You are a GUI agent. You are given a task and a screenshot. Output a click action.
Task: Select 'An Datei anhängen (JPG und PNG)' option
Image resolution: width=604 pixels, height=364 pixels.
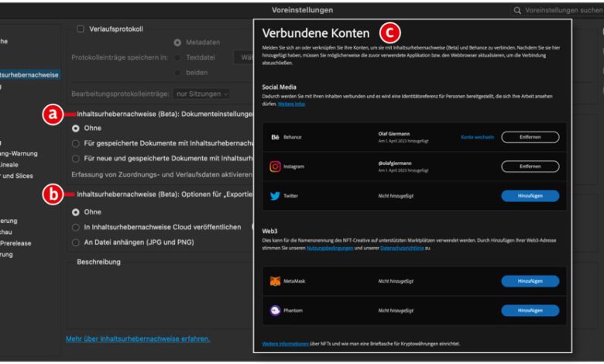coord(76,242)
